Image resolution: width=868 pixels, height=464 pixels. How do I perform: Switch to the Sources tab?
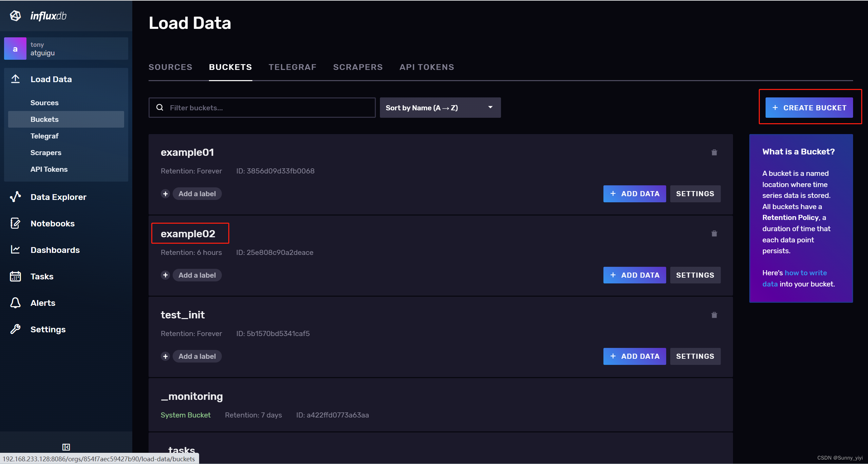170,67
